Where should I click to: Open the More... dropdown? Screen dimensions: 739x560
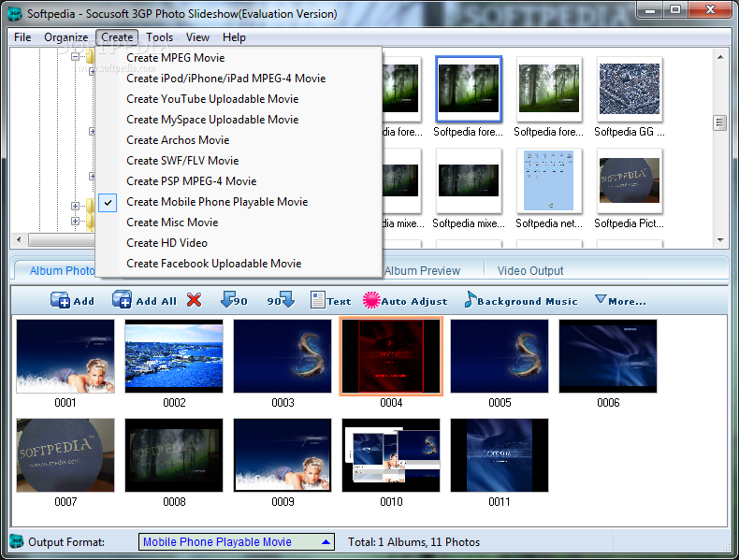pyautogui.click(x=621, y=300)
